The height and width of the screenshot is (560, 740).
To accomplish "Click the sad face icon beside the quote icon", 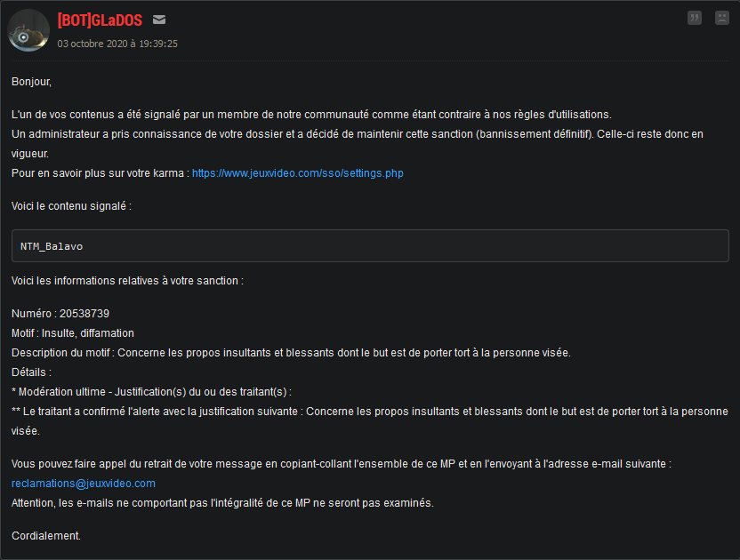I will [x=721, y=18].
